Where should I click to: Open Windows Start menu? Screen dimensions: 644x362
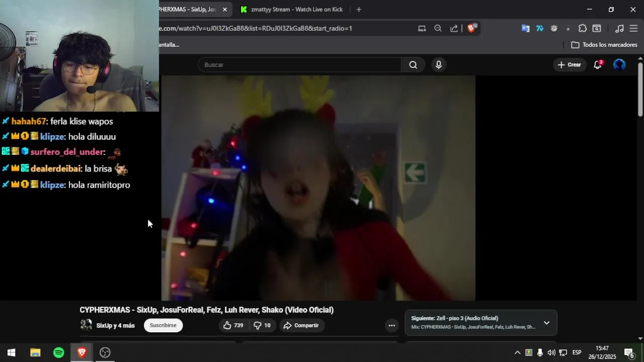pyautogui.click(x=11, y=352)
